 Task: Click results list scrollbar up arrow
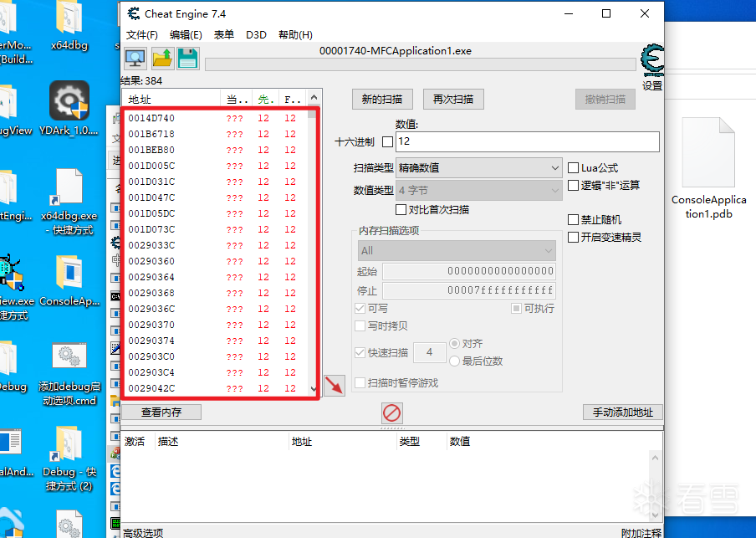(314, 97)
